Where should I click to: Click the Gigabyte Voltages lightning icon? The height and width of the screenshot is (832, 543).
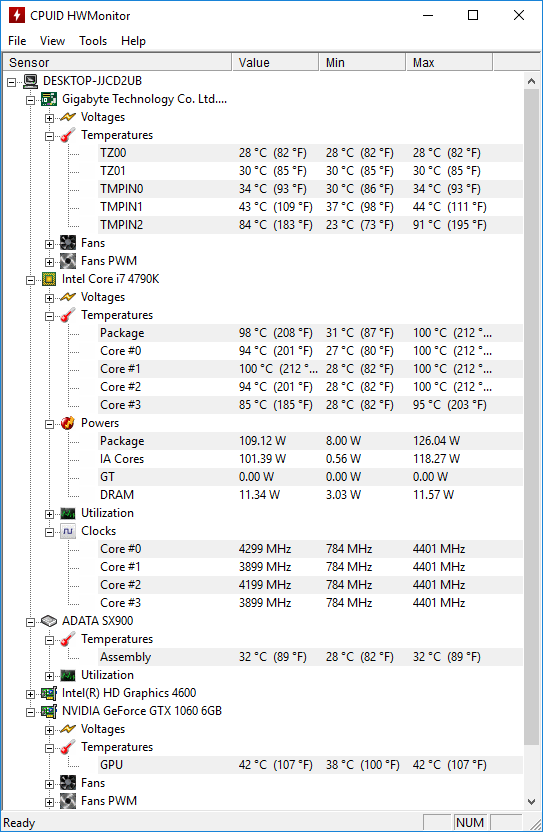point(68,117)
